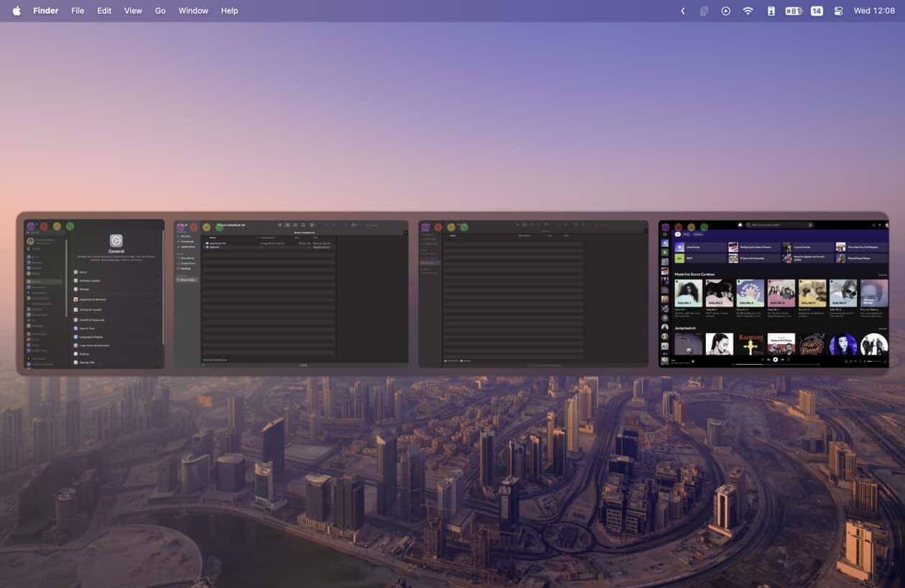
Task: Fullscreen System Settings thumbnail with green button
Action: tap(70, 226)
